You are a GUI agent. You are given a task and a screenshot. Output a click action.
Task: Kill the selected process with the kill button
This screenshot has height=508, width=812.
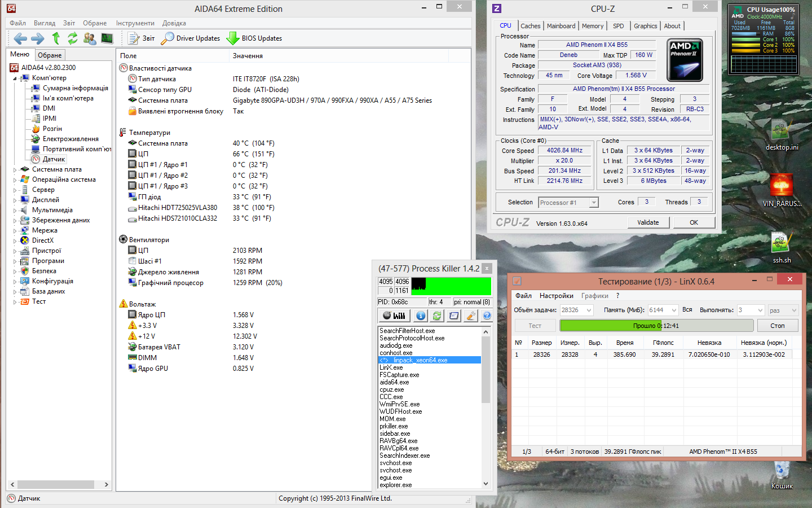click(394, 316)
